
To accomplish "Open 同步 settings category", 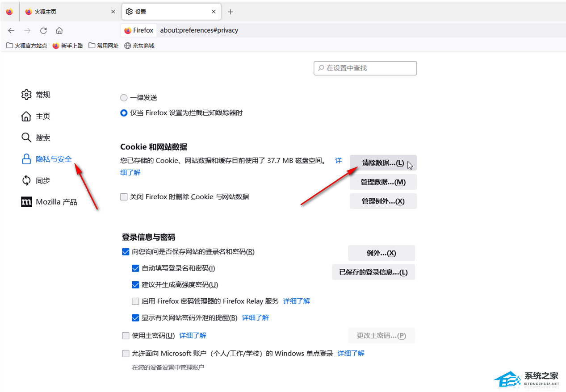I will pos(36,180).
